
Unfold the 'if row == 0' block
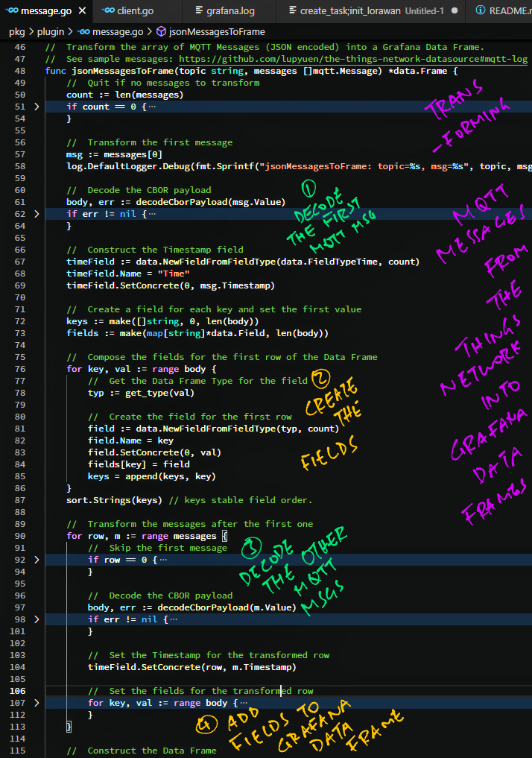point(37,560)
